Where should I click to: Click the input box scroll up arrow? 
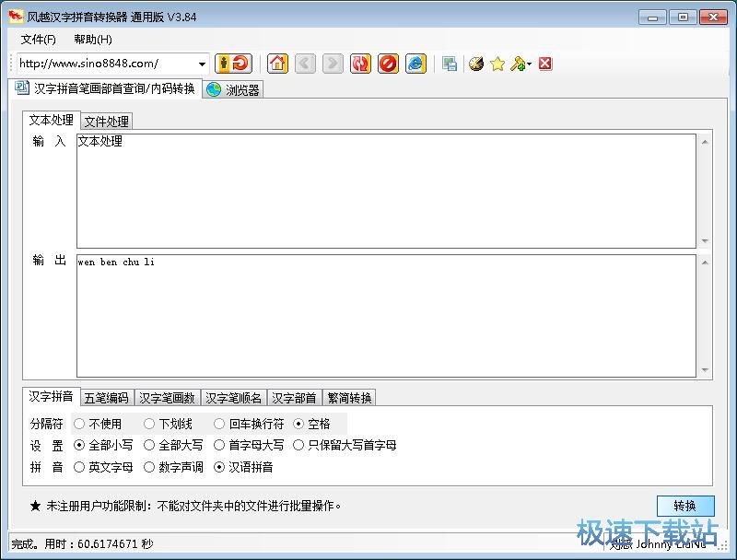(x=705, y=142)
